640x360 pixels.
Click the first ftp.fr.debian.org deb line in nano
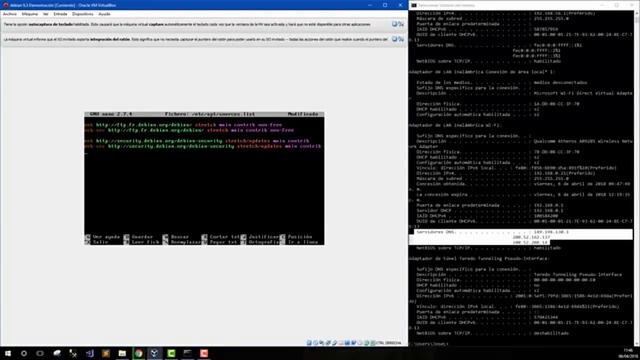[183, 125]
